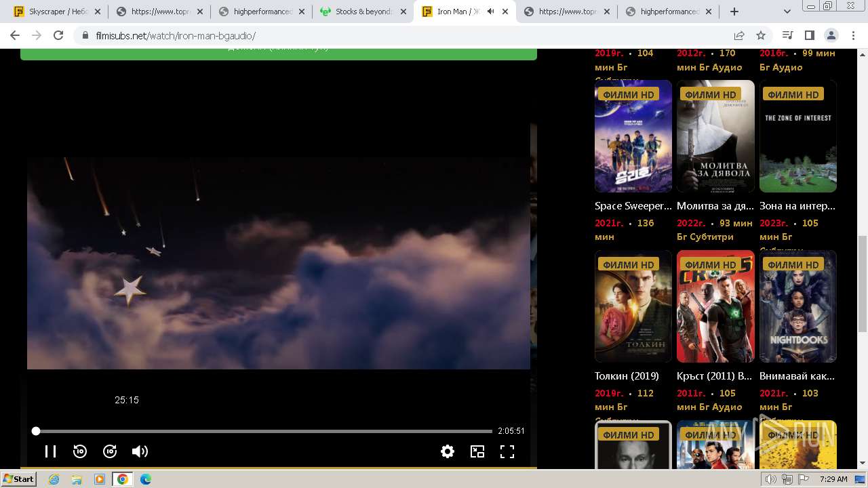Launch Internet Explorer from the taskbar
Viewport: 868px width, 488px height.
[x=54, y=479]
